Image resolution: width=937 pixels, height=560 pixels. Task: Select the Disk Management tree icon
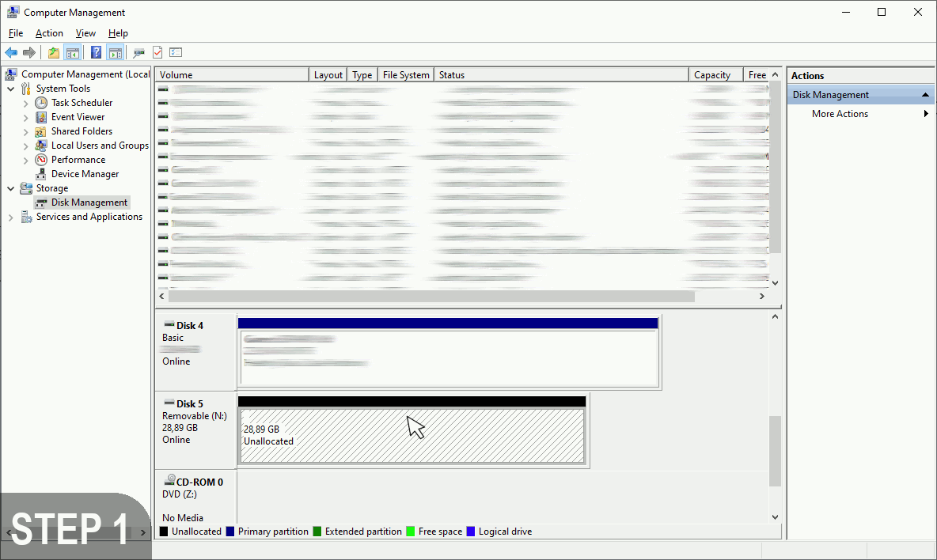click(x=40, y=203)
